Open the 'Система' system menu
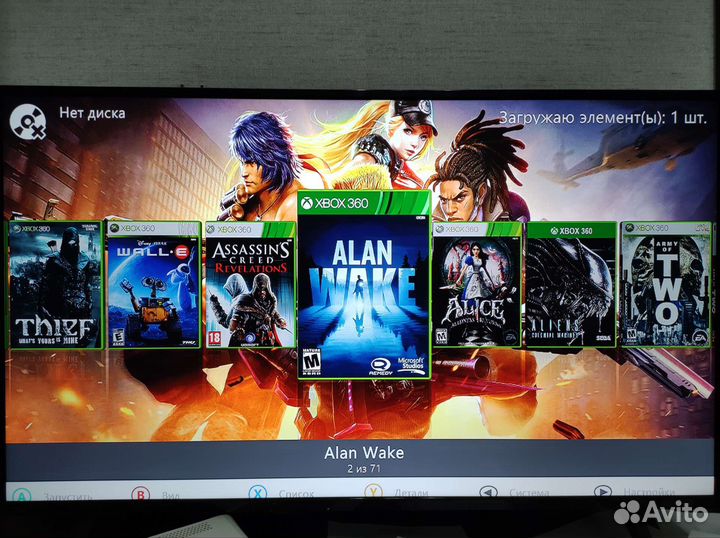The width and height of the screenshot is (720, 538). pos(529,493)
